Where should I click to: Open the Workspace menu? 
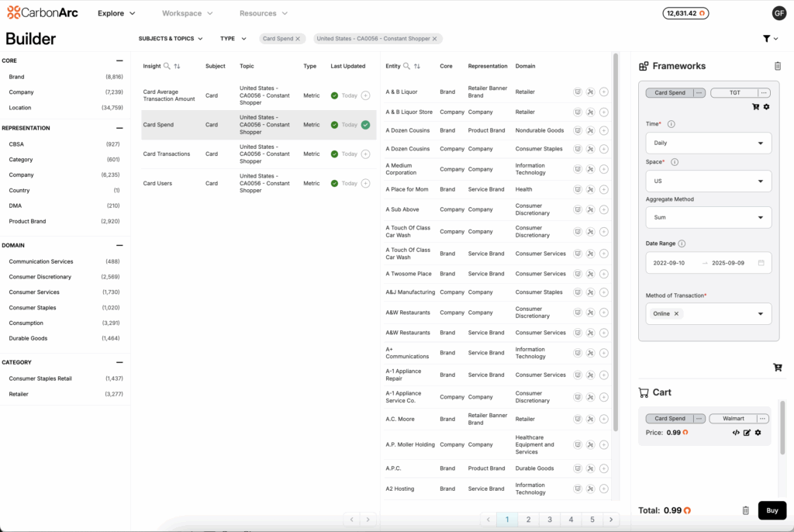coord(188,13)
